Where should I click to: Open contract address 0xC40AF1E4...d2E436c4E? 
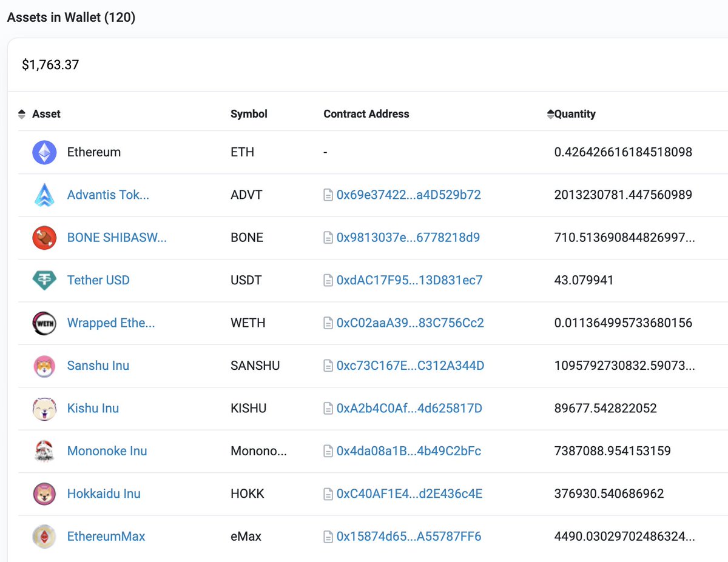tap(409, 494)
